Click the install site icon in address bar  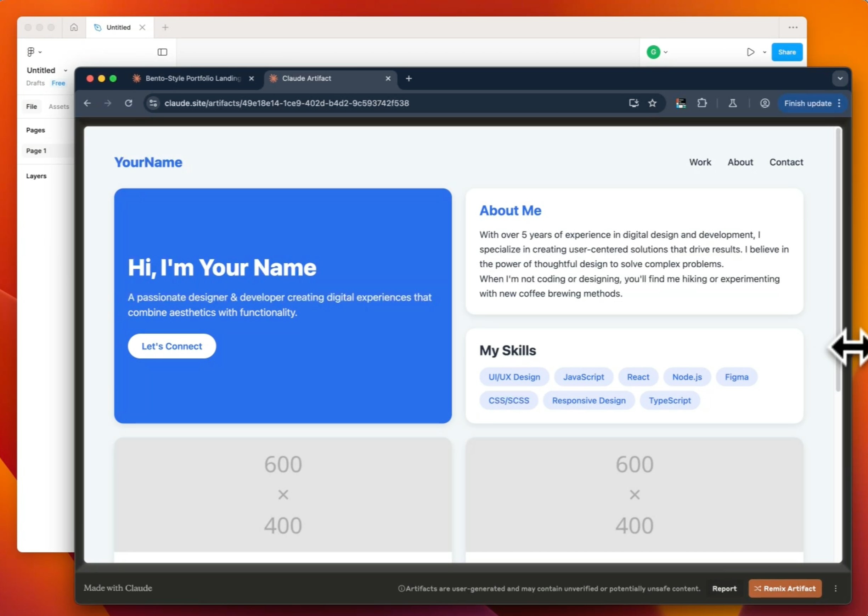633,103
